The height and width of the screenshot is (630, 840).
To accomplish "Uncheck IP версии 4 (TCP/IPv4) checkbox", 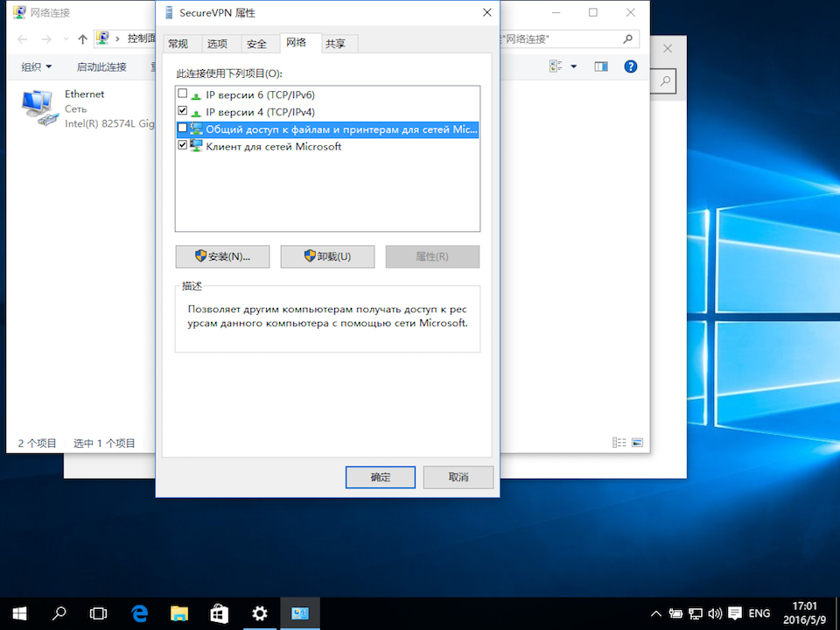I will click(x=183, y=111).
